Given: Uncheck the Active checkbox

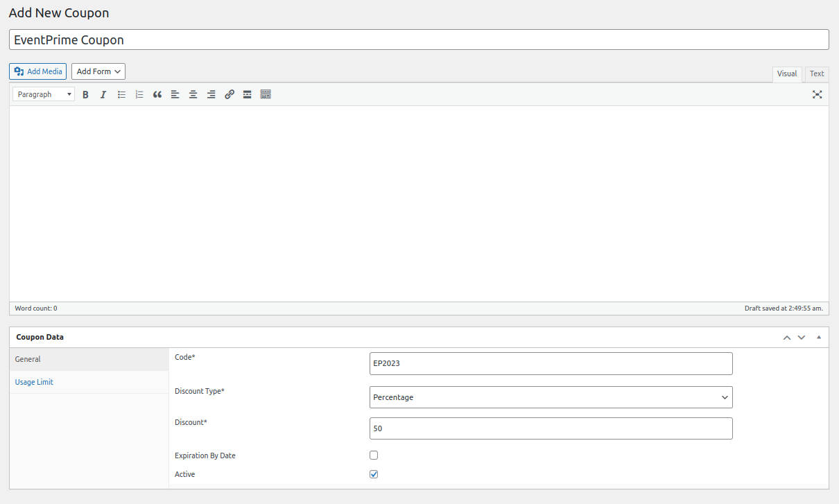Looking at the screenshot, I should point(374,474).
